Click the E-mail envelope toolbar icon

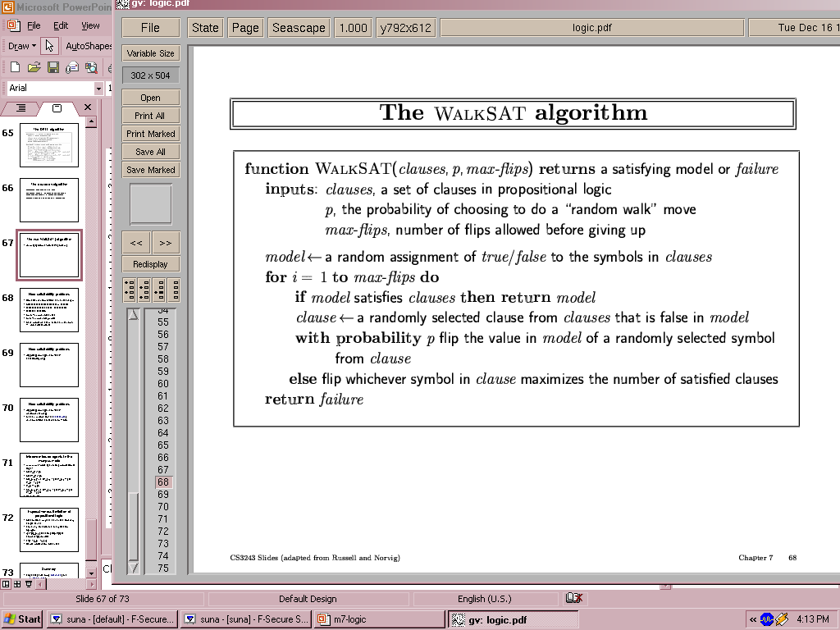point(71,67)
